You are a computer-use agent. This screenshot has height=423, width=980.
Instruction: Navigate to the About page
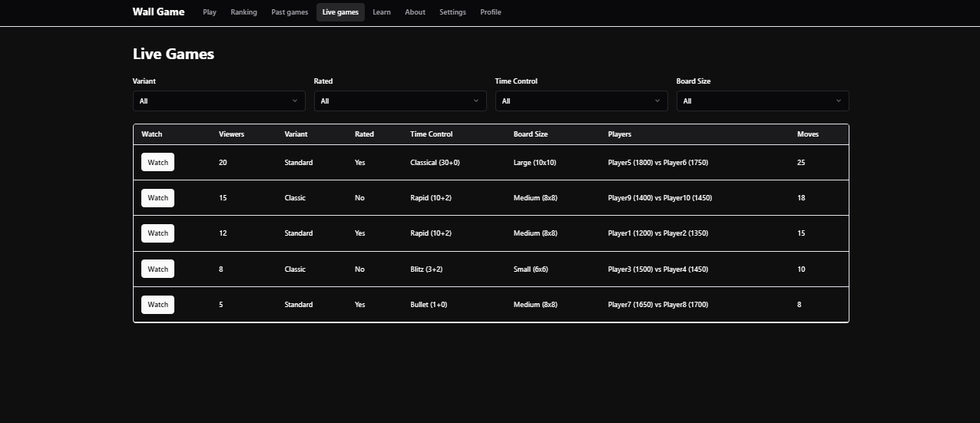click(x=415, y=12)
